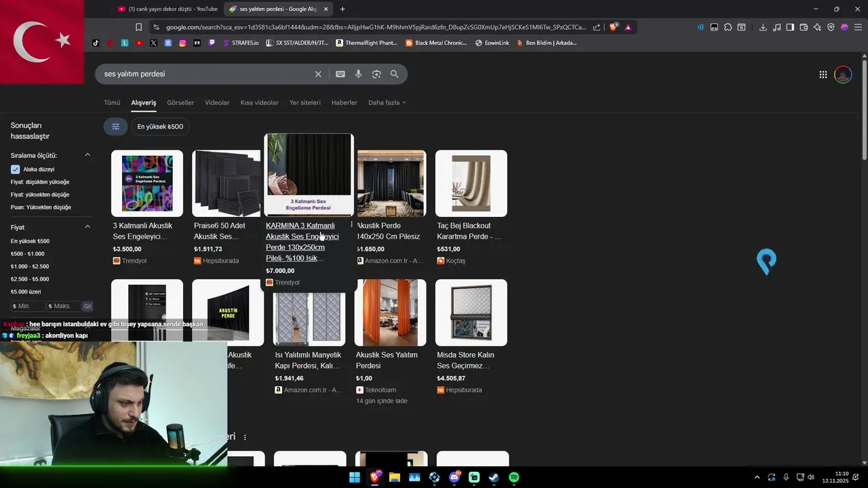The height and width of the screenshot is (488, 868).
Task: Open Discord from the taskbar
Action: (454, 477)
